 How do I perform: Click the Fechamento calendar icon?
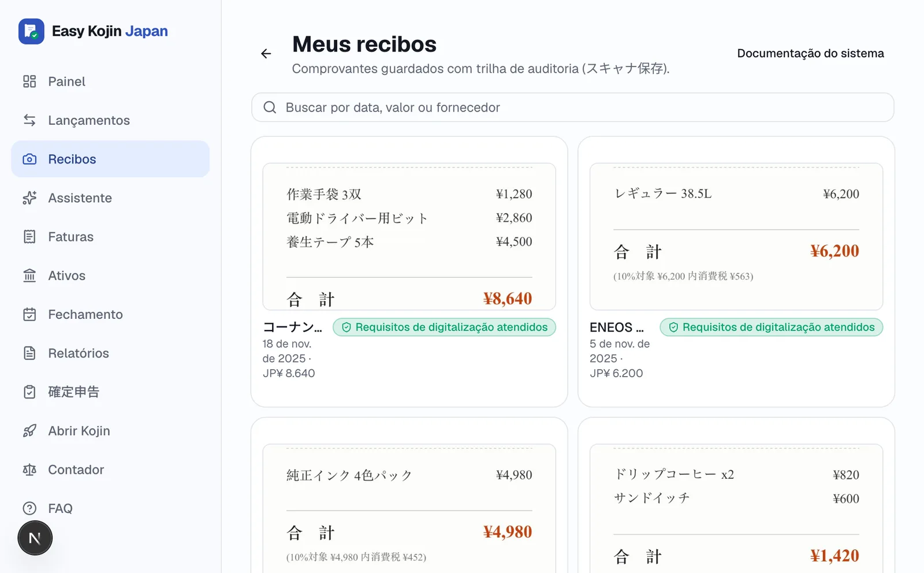click(29, 314)
